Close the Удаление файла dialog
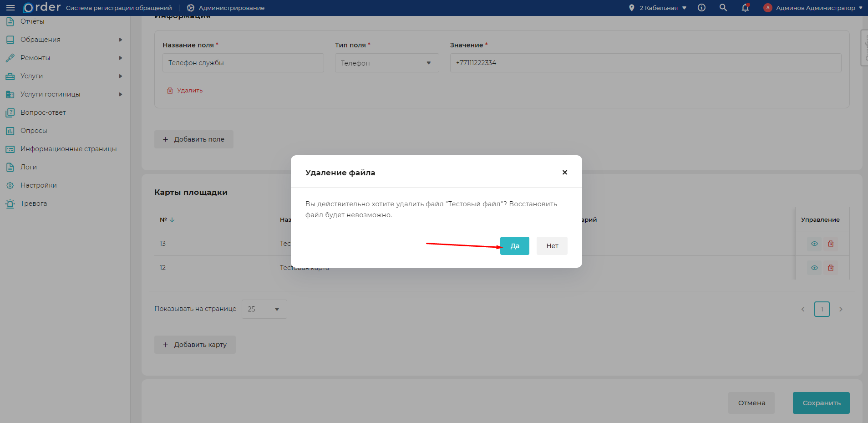Viewport: 868px width, 423px height. coord(564,172)
